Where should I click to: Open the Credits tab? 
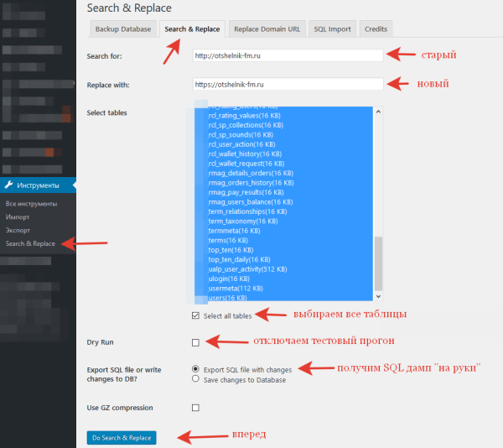pos(376,29)
